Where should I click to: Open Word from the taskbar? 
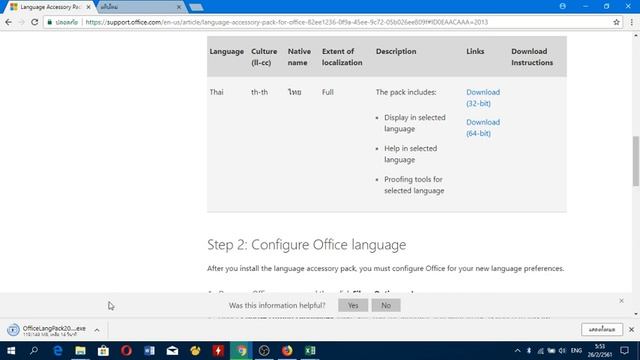149,351
